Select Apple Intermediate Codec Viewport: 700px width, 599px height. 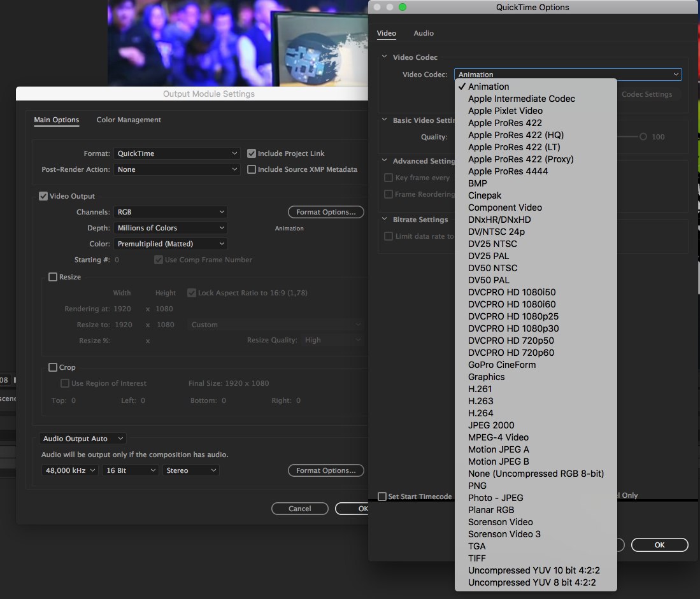[522, 99]
